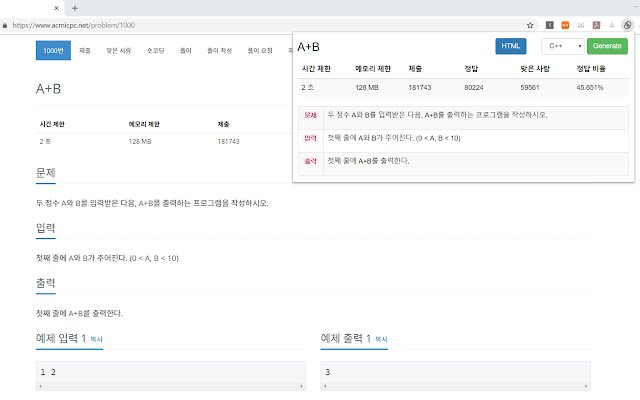Open the 맞은 사람 tab
The image size is (640, 400).
coord(118,51)
